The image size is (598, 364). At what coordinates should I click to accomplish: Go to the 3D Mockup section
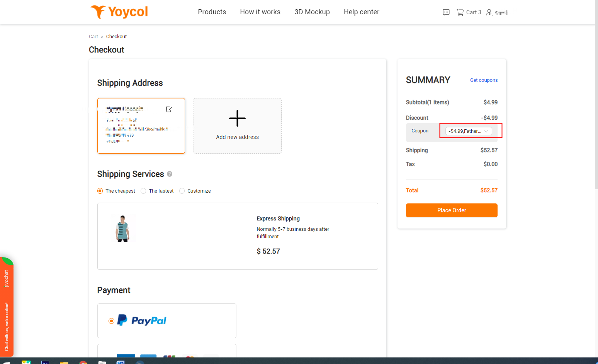(312, 12)
